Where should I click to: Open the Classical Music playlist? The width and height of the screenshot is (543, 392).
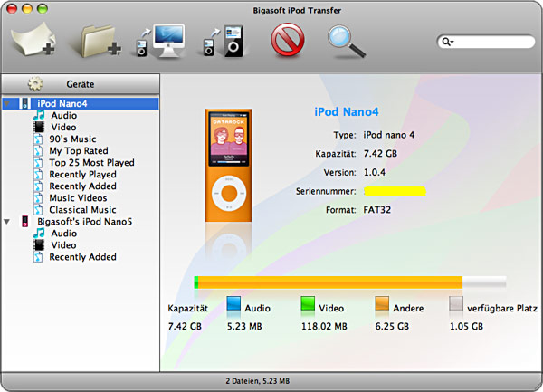(x=82, y=209)
